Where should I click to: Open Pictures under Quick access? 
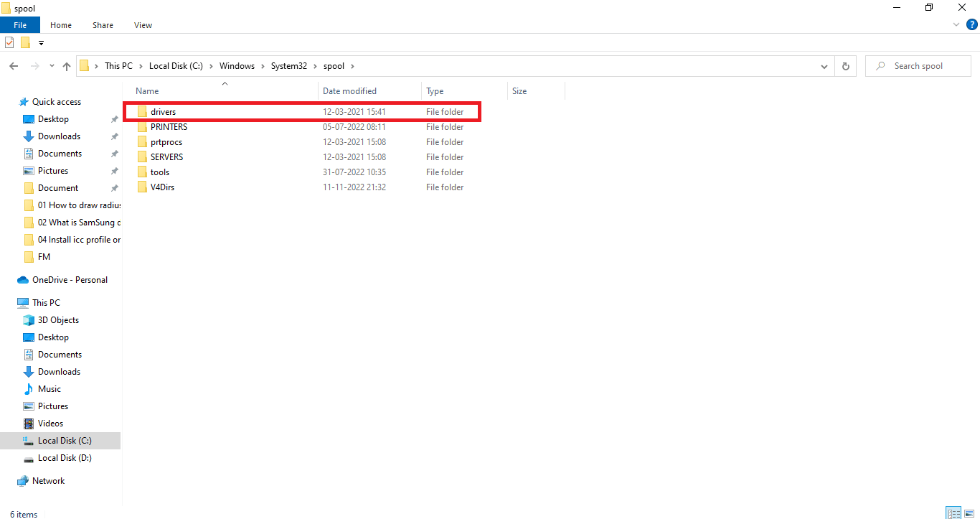click(x=53, y=171)
